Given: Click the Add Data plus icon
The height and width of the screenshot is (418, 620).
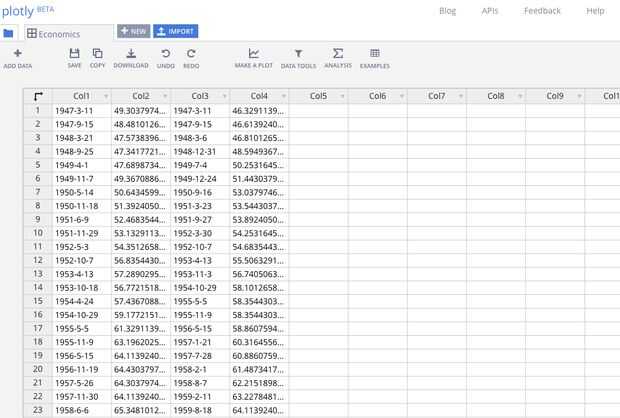Looking at the screenshot, I should [17, 53].
